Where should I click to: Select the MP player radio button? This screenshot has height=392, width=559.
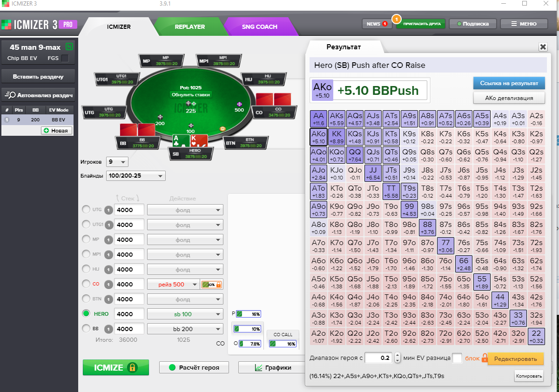[x=86, y=239]
